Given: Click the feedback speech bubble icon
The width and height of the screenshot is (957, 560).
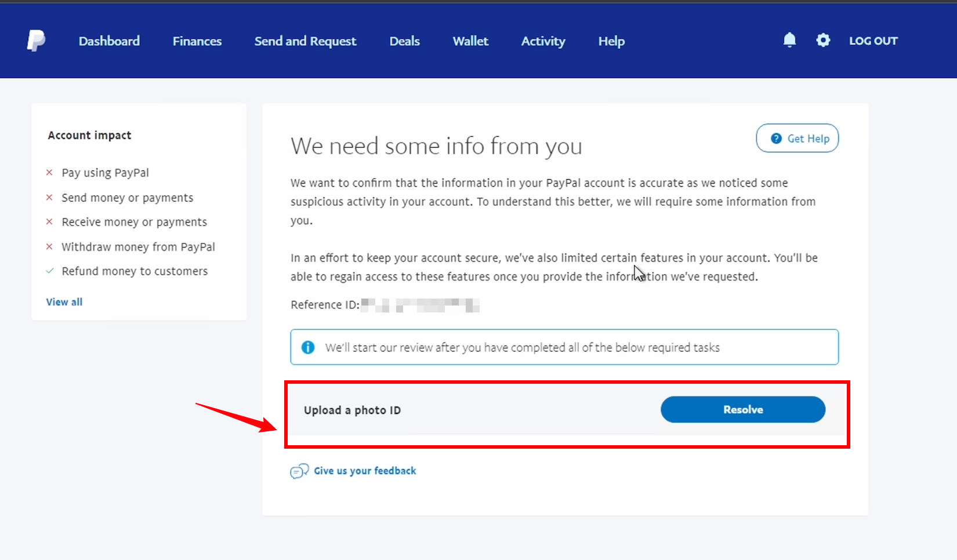Looking at the screenshot, I should [x=299, y=471].
